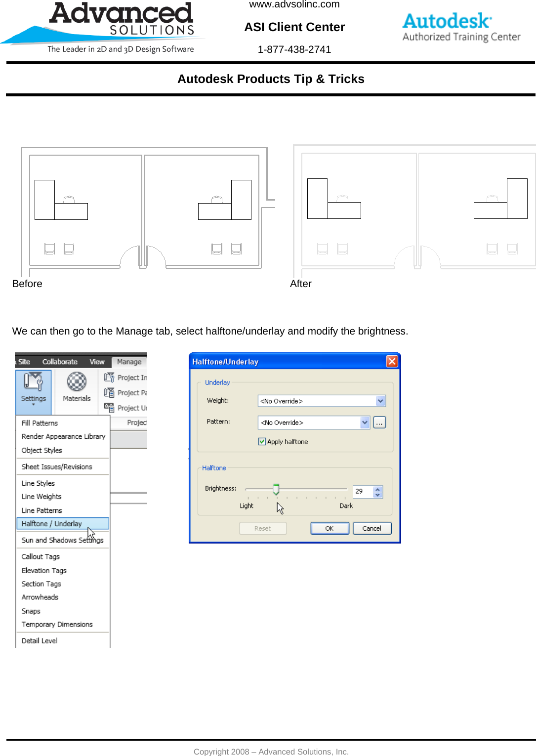The width and height of the screenshot is (536, 756).
Task: Select Elevation Tags menu entry
Action: [x=63, y=570]
